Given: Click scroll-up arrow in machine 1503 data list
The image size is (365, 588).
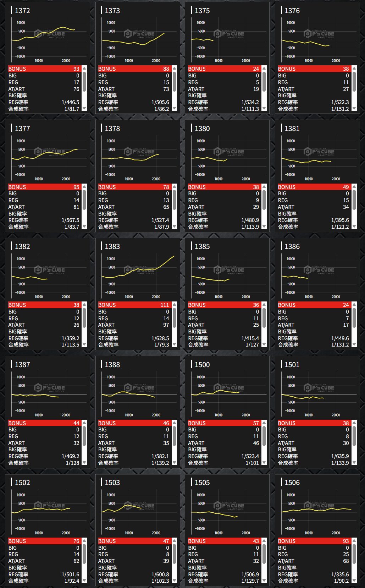Looking at the screenshot, I should point(174,540).
